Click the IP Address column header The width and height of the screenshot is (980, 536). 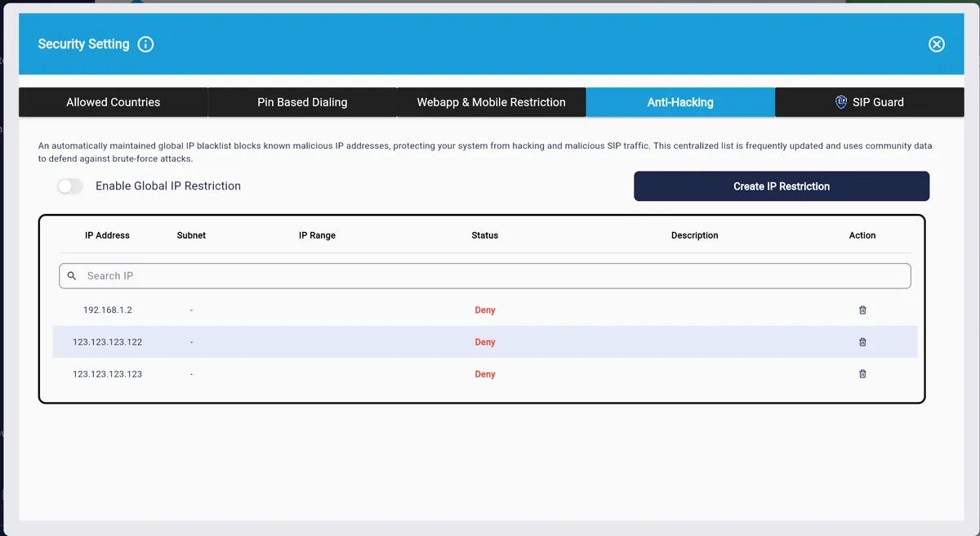[107, 235]
